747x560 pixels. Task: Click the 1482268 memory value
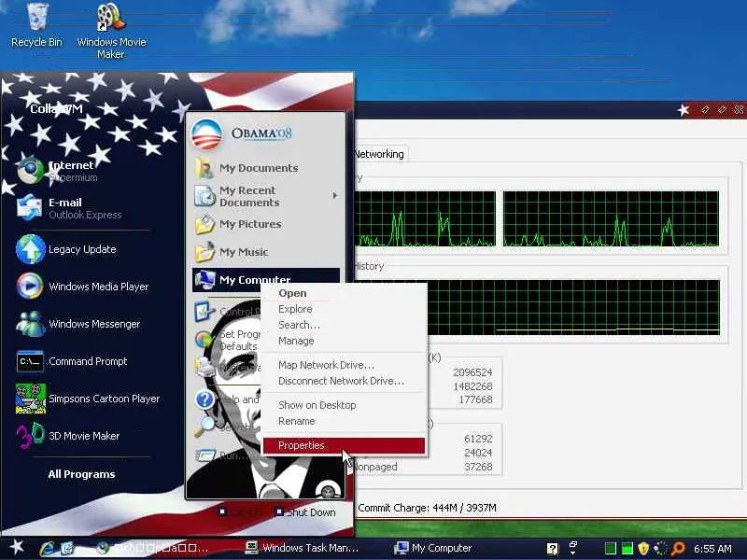(x=472, y=386)
